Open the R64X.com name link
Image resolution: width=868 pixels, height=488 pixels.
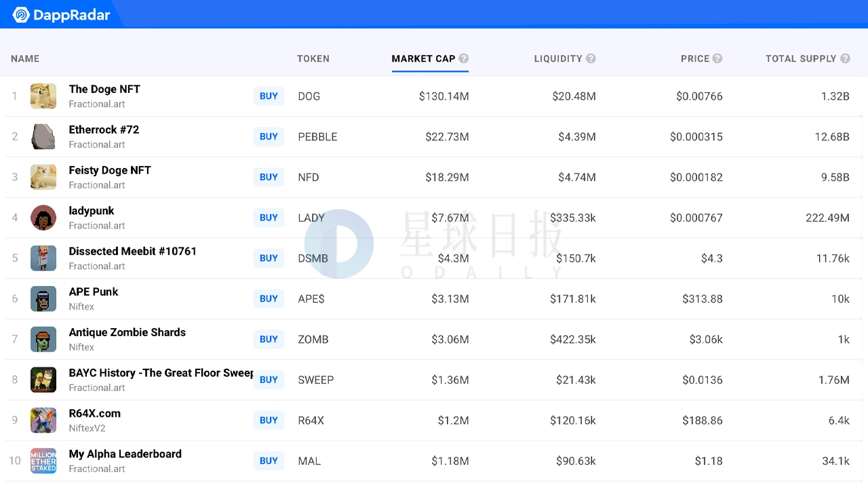94,413
